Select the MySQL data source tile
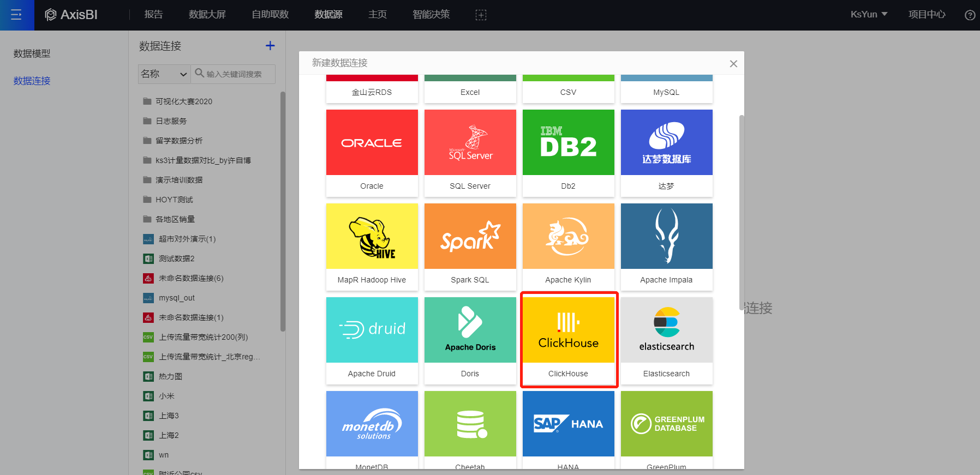Image resolution: width=980 pixels, height=475 pixels. click(x=667, y=89)
